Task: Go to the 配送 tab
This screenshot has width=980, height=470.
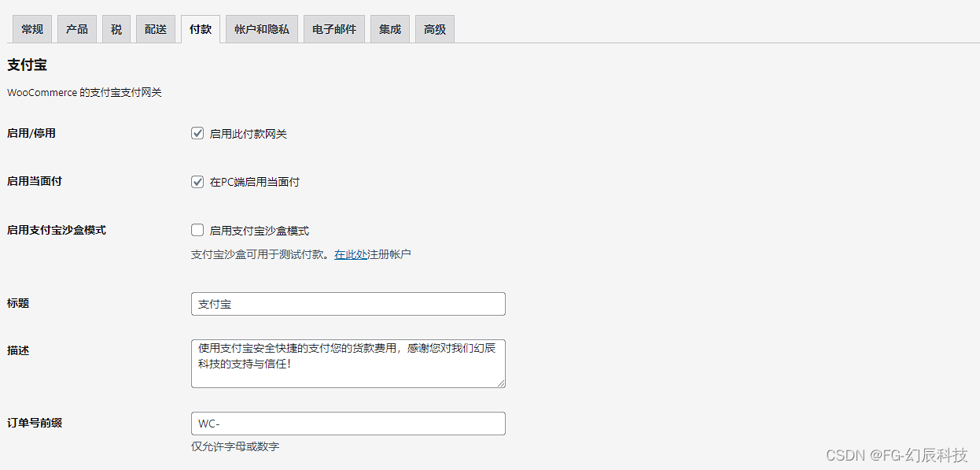Action: tap(156, 29)
